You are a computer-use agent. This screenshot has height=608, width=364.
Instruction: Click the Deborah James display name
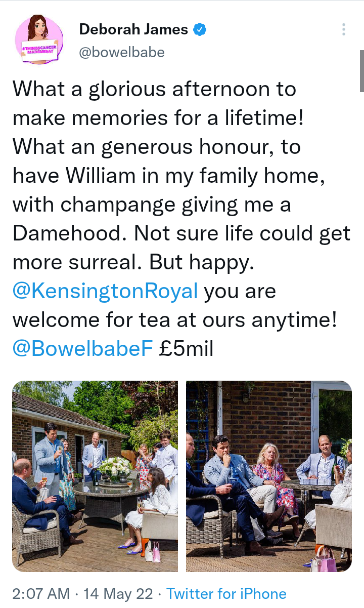[x=133, y=29]
